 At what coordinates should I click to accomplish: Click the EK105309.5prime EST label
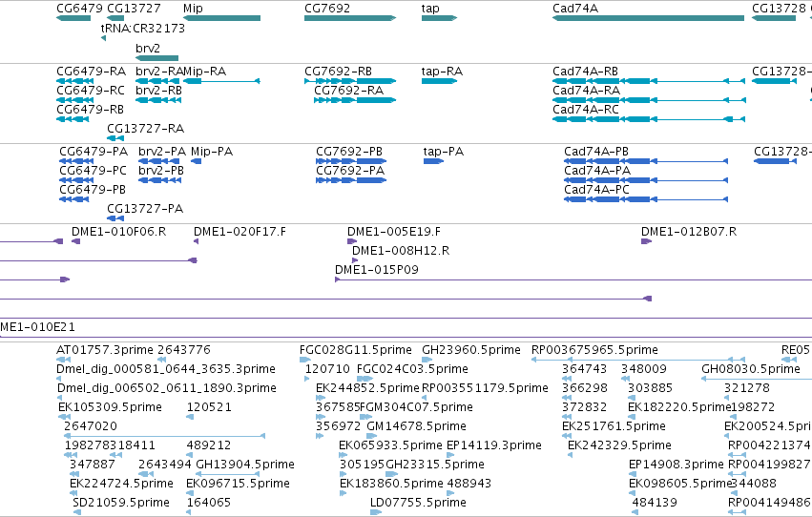pos(110,407)
